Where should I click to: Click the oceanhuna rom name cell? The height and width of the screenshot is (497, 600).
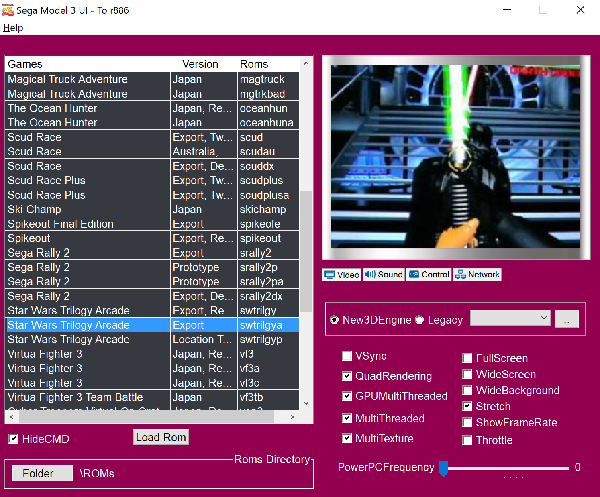(x=268, y=122)
